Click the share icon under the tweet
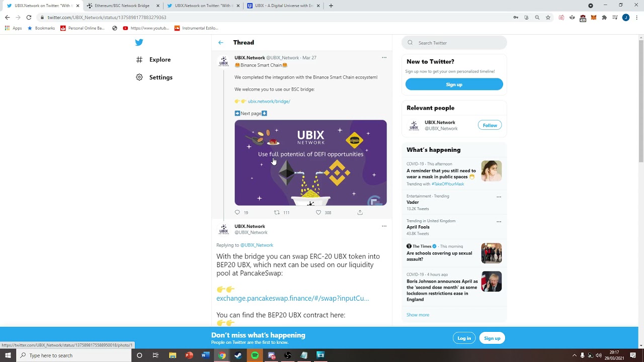 click(x=360, y=213)
